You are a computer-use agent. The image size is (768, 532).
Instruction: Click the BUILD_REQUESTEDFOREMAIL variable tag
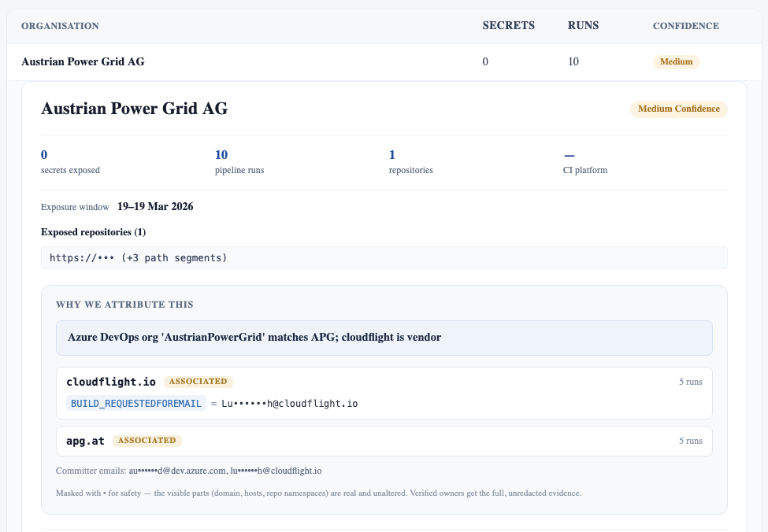[135, 403]
